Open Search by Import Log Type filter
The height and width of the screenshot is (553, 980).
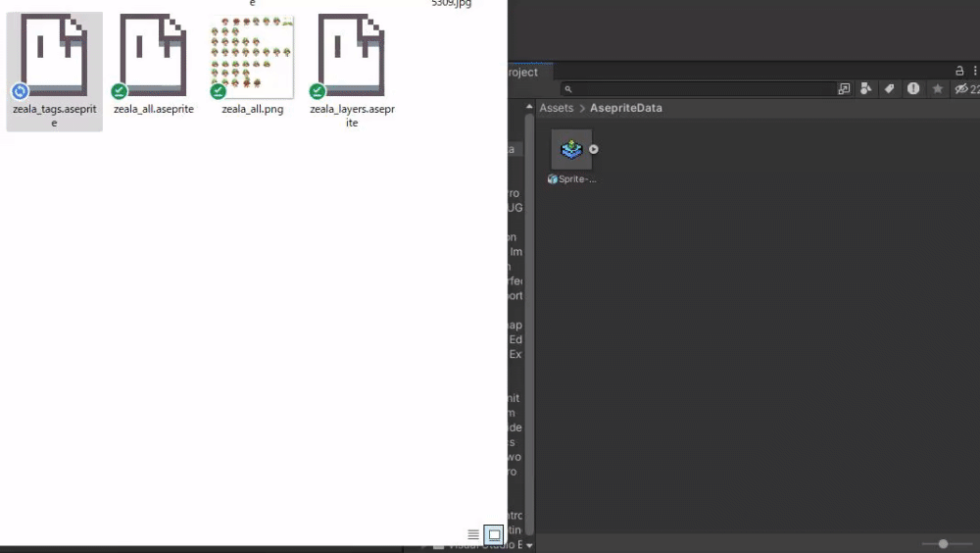(x=913, y=89)
